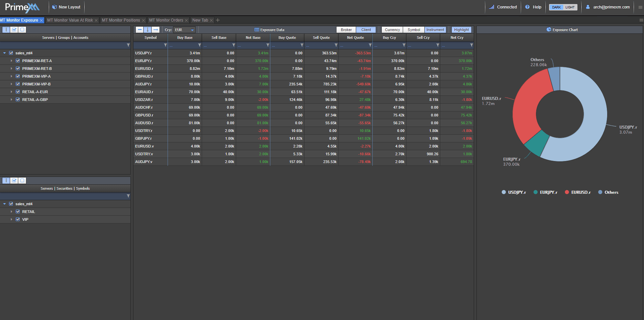The width and height of the screenshot is (644, 320).
Task: Switch to the MT Monitor Value At Risk tab
Action: [x=70, y=20]
